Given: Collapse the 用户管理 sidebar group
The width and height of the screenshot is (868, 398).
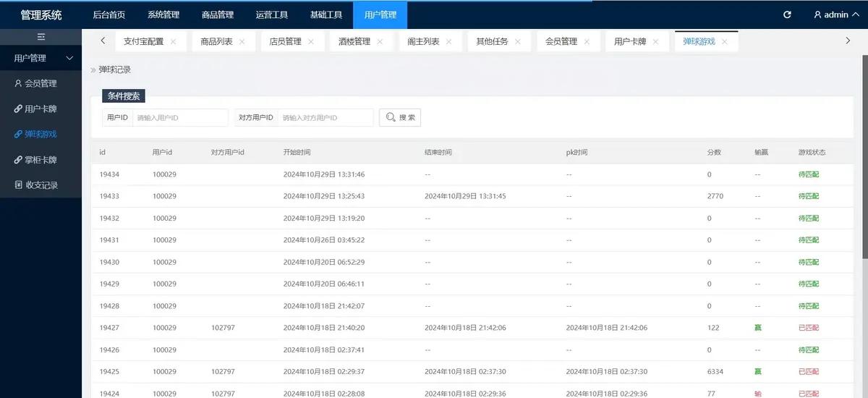Looking at the screenshot, I should coord(41,58).
